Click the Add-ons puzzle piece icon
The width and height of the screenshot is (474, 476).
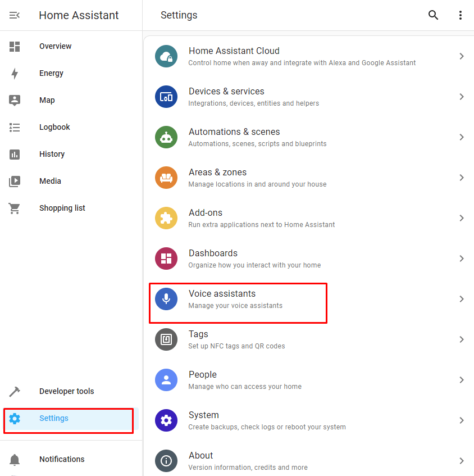point(166,218)
